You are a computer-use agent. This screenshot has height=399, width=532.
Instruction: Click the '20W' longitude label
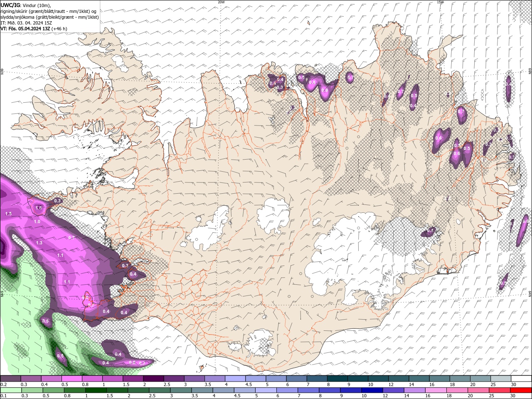pyautogui.click(x=221, y=2)
